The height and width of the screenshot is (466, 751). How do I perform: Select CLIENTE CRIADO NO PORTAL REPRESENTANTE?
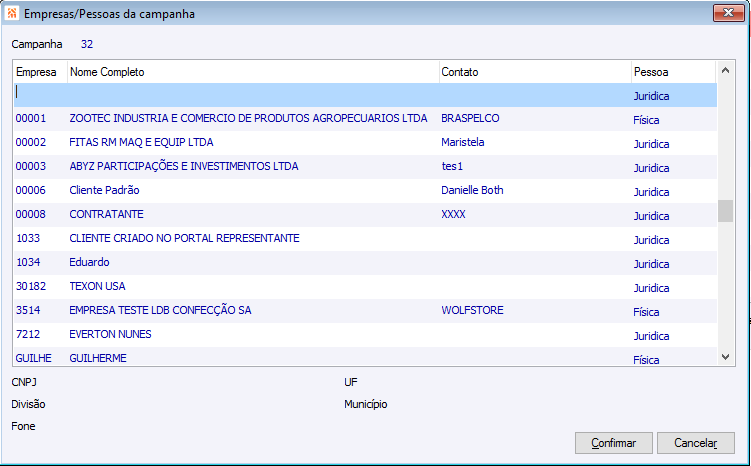[x=184, y=238]
